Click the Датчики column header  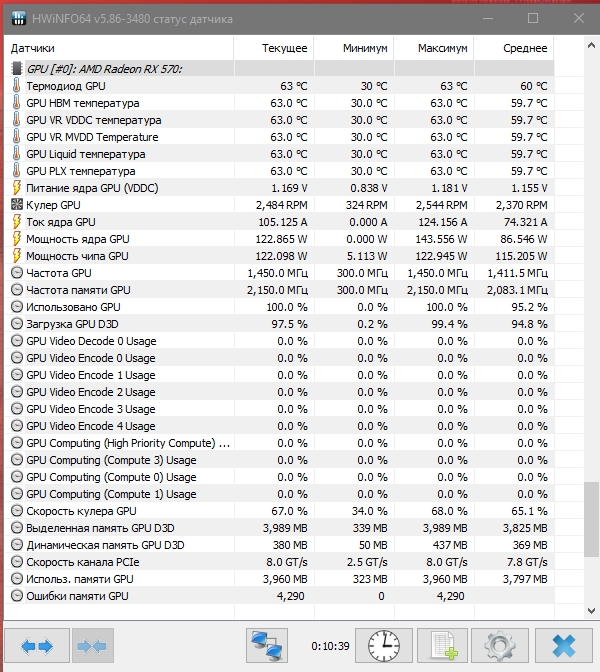click(x=34, y=48)
